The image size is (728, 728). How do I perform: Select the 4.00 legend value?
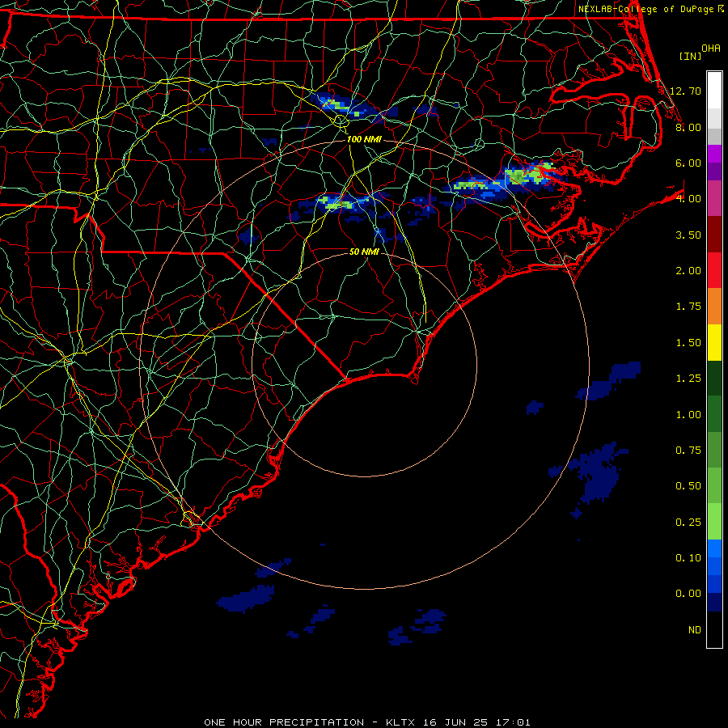(x=688, y=199)
